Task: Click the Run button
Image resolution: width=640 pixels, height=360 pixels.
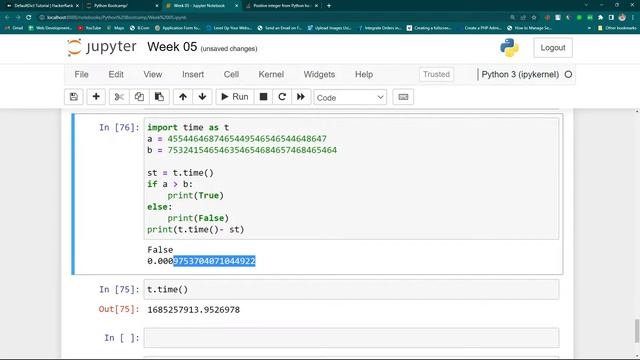Action: pos(235,97)
